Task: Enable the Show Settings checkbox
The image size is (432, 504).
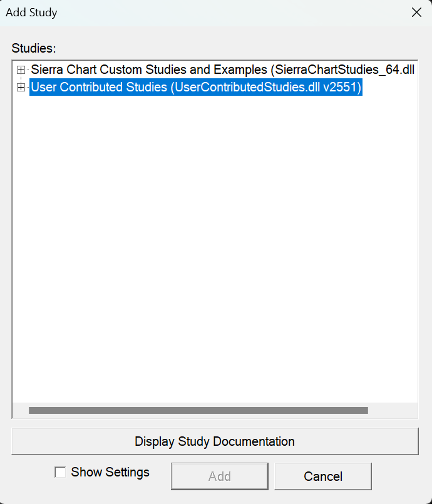Action: tap(60, 473)
